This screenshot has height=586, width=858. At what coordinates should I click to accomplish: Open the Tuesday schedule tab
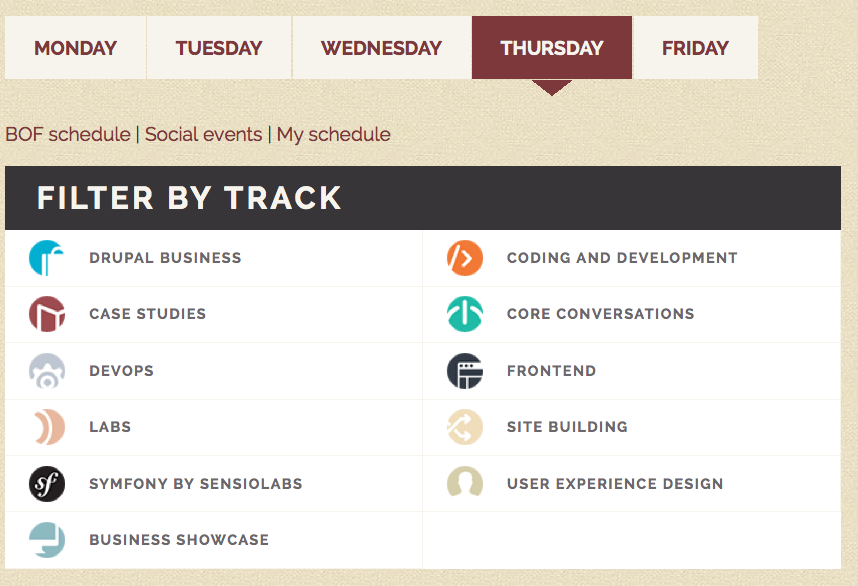(219, 48)
